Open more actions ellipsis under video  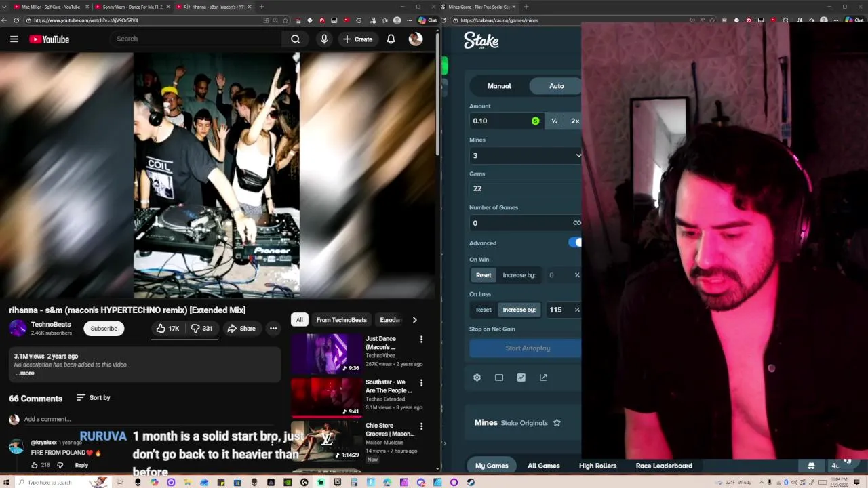pyautogui.click(x=273, y=329)
